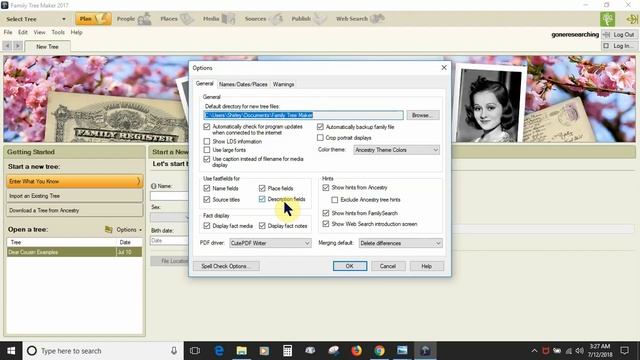This screenshot has width=640, height=360.
Task: Open the Tools menu
Action: click(x=58, y=32)
